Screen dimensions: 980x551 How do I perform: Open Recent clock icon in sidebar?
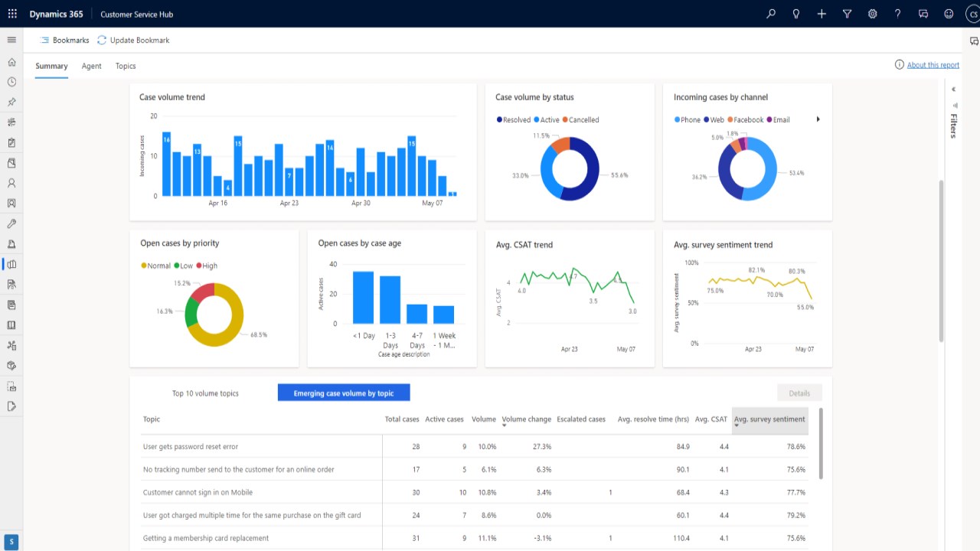click(11, 82)
